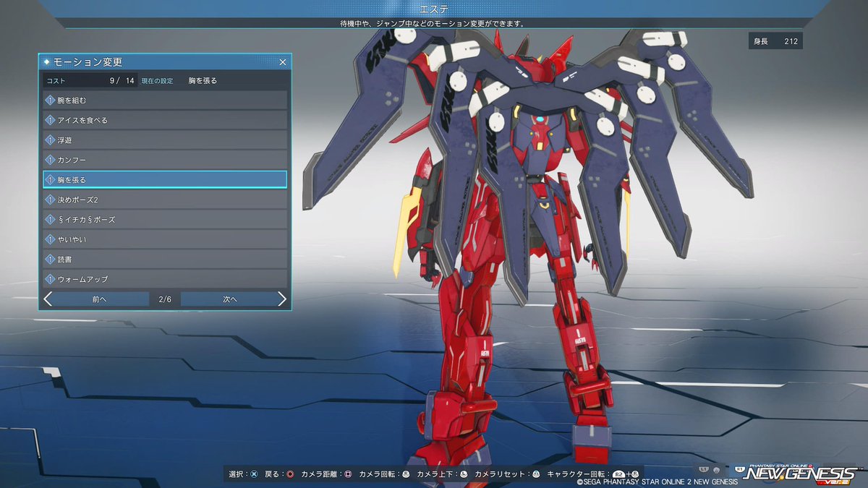Viewport: 868px width, 488px height.
Task: Click the cross button icon for 選択
Action: click(254, 474)
